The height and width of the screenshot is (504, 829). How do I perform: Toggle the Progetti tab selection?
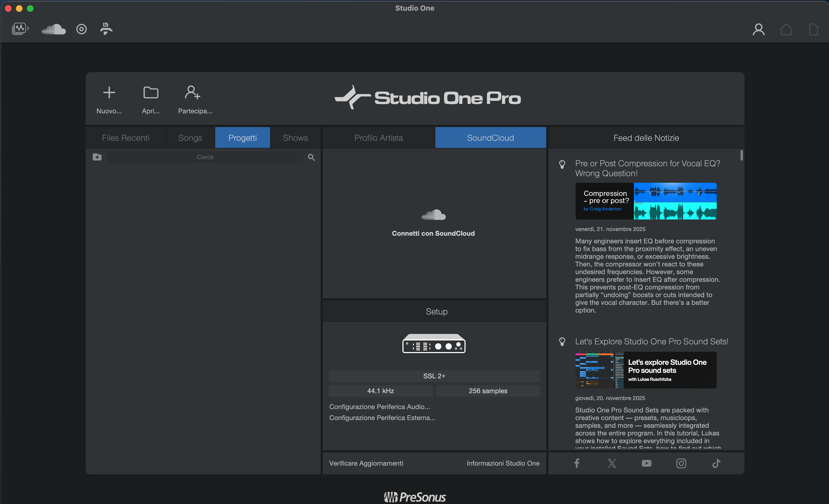242,137
